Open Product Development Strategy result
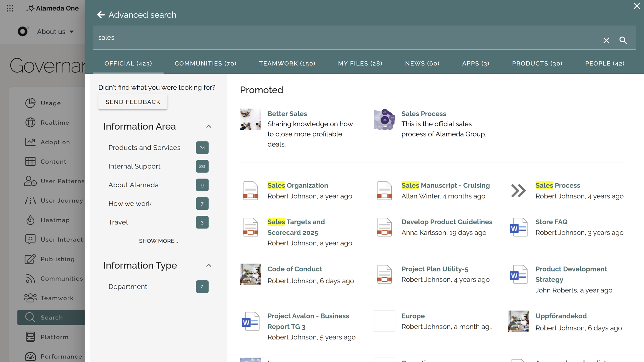The image size is (644, 362). (x=571, y=274)
